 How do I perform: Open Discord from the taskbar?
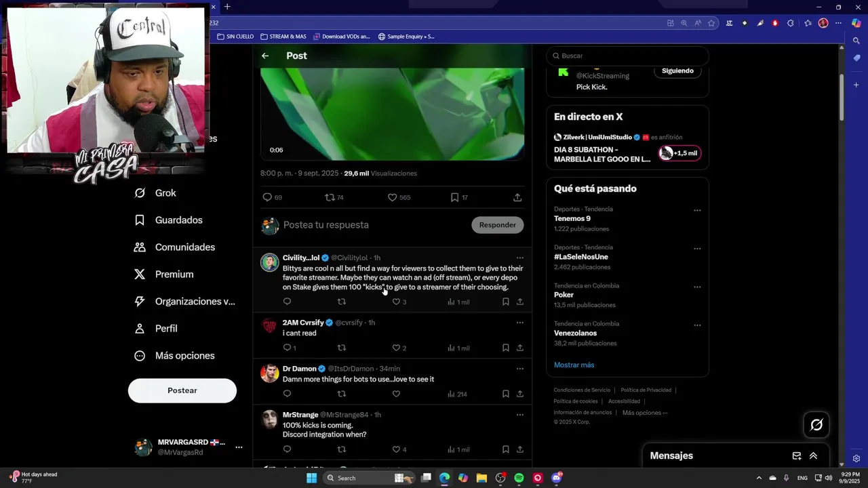point(557,478)
